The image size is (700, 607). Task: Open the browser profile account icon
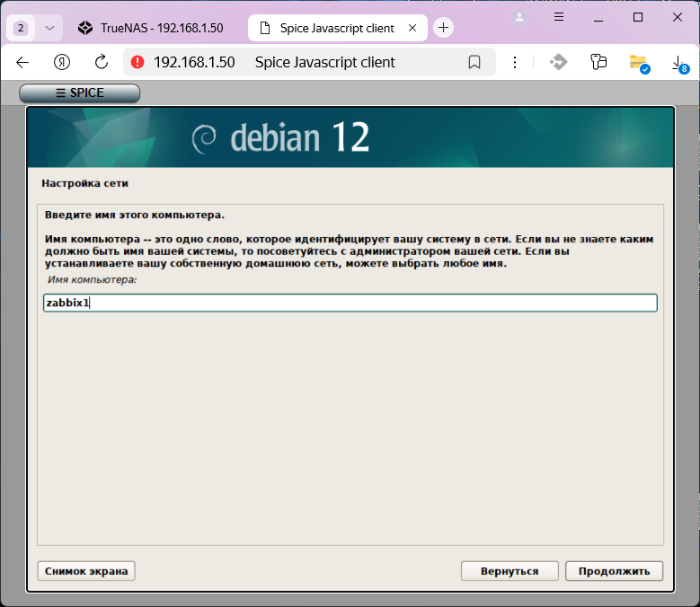pyautogui.click(x=519, y=17)
